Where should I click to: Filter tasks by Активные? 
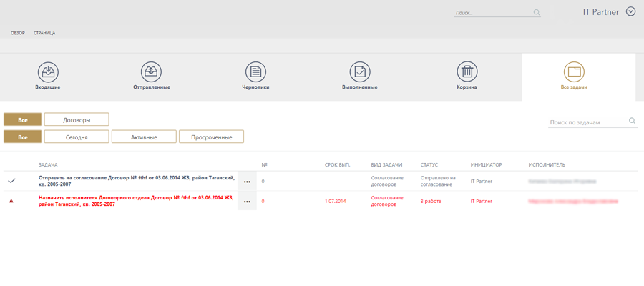[144, 137]
